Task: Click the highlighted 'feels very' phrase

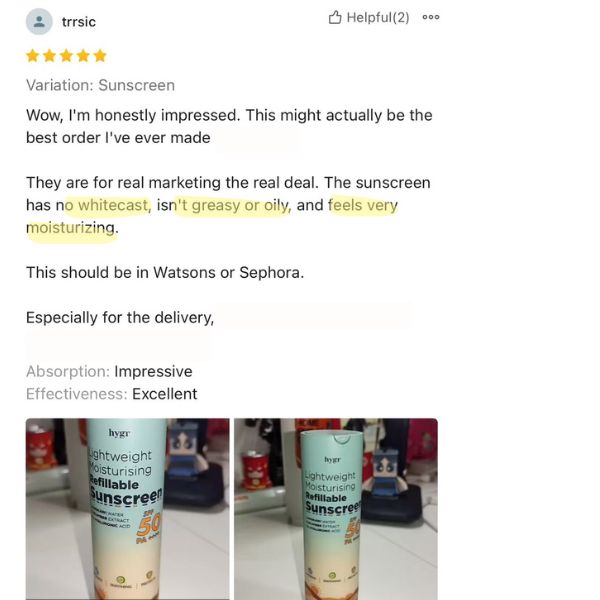Action: point(363,205)
